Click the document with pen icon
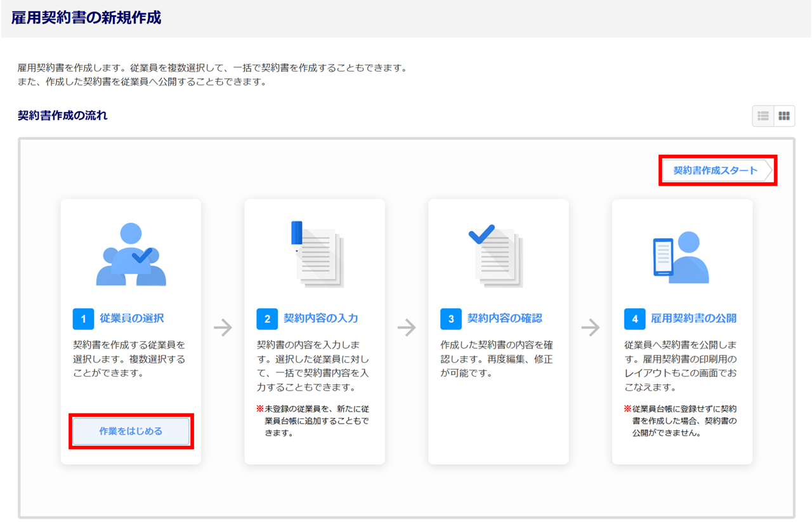Image resolution: width=812 pixels, height=522 pixels. coord(316,254)
